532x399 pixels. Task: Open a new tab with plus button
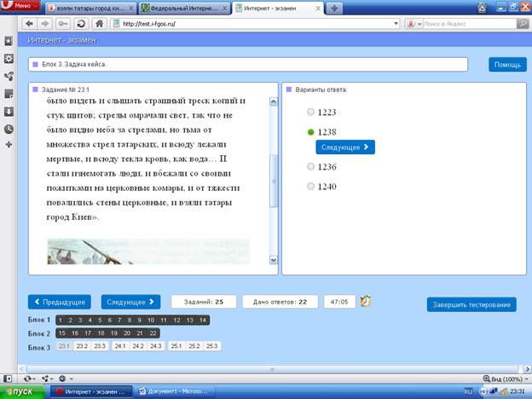coord(334,9)
